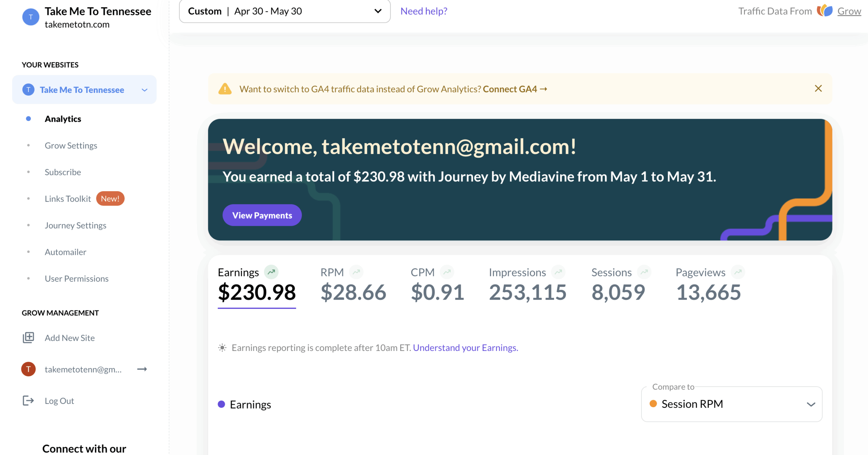
Task: Click the orange Session RPM color dot
Action: pyautogui.click(x=653, y=404)
